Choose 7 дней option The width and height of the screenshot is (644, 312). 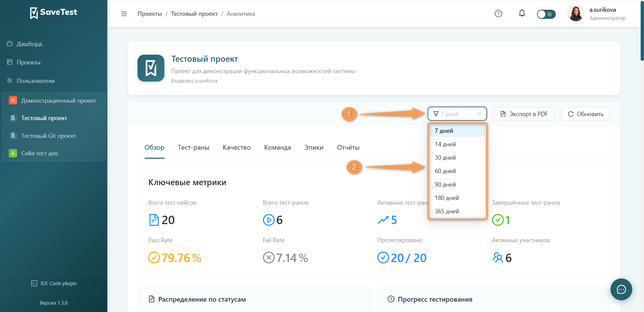click(x=457, y=131)
